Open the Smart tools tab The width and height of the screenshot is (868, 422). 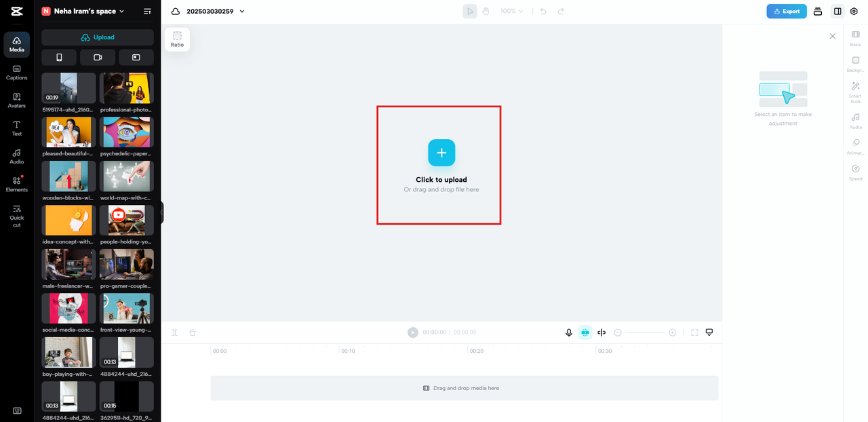(x=856, y=92)
